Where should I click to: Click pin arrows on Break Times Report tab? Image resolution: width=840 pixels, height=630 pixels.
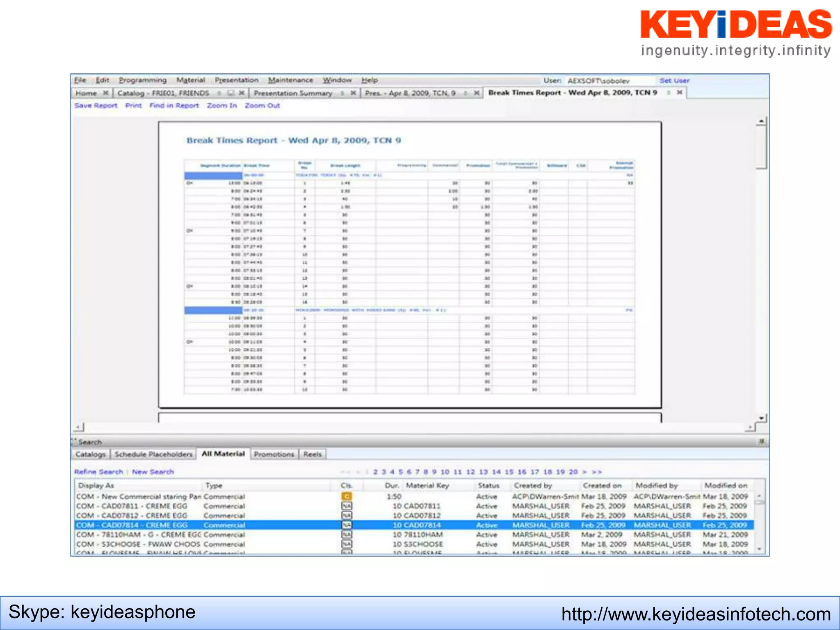click(669, 92)
